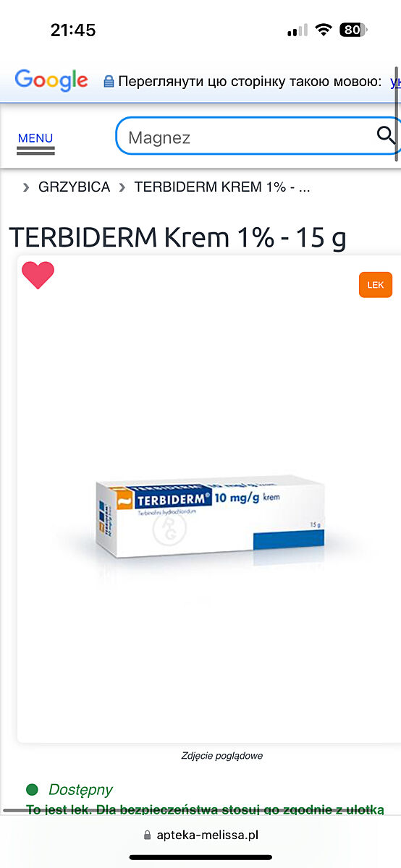Open the TERBIDERM KREM 1% breadcrumb link

pos(222,187)
